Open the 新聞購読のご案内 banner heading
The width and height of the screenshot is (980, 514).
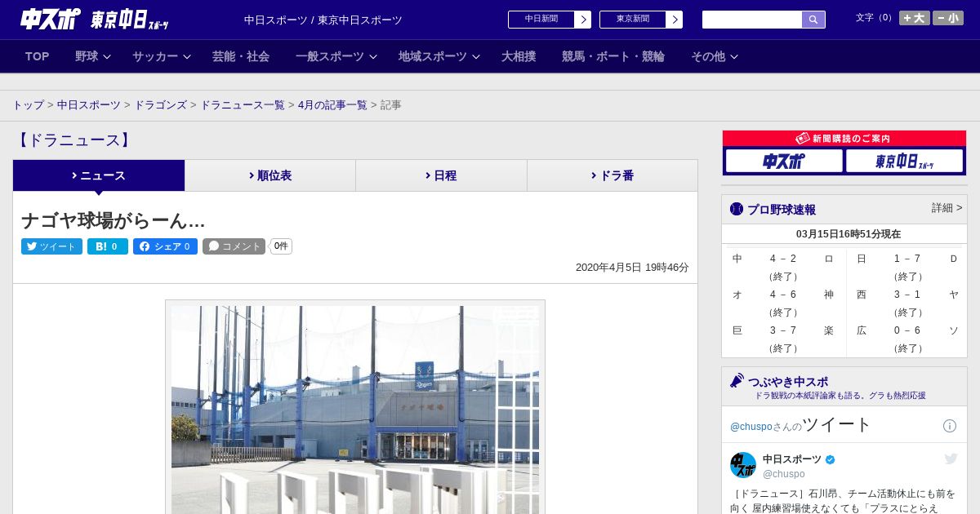point(844,139)
